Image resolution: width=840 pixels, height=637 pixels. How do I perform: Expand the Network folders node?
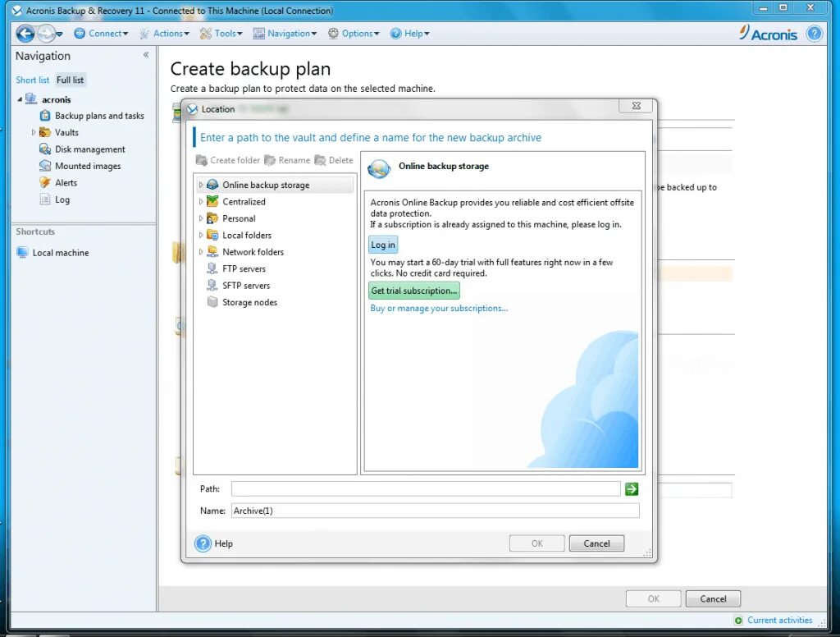pyautogui.click(x=201, y=251)
